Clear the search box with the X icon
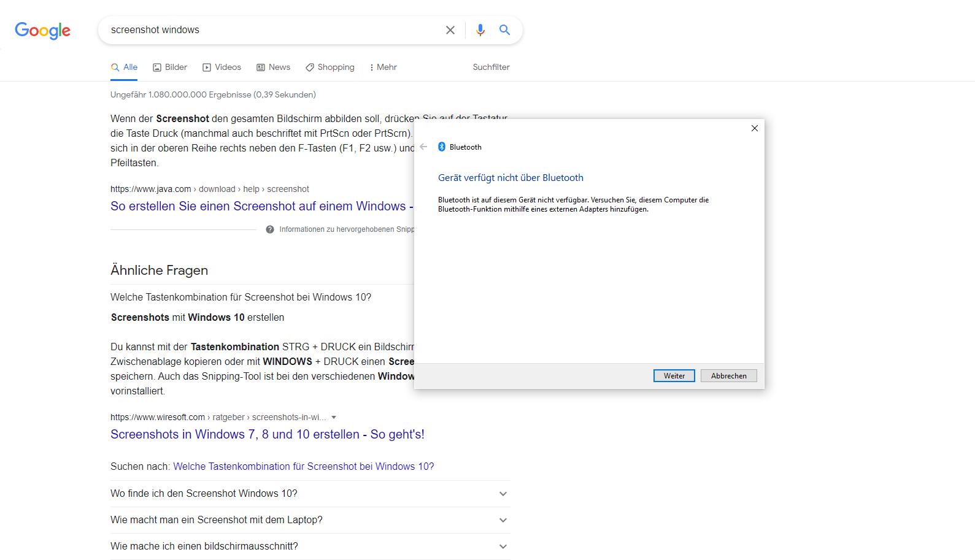The height and width of the screenshot is (560, 975). pos(450,30)
